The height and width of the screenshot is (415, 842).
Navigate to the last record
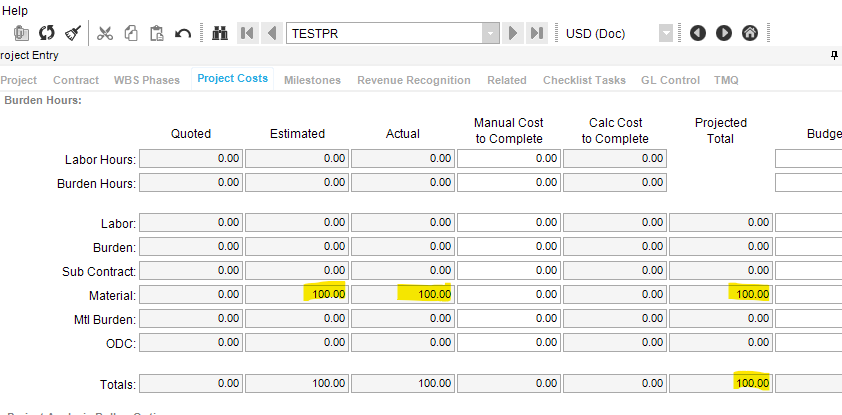pos(537,33)
